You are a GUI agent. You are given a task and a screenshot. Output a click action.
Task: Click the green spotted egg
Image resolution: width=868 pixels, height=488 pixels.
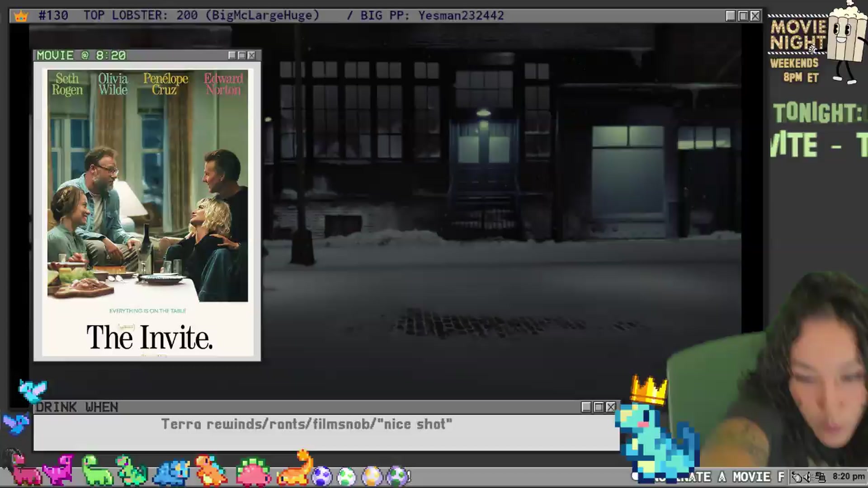(x=347, y=476)
